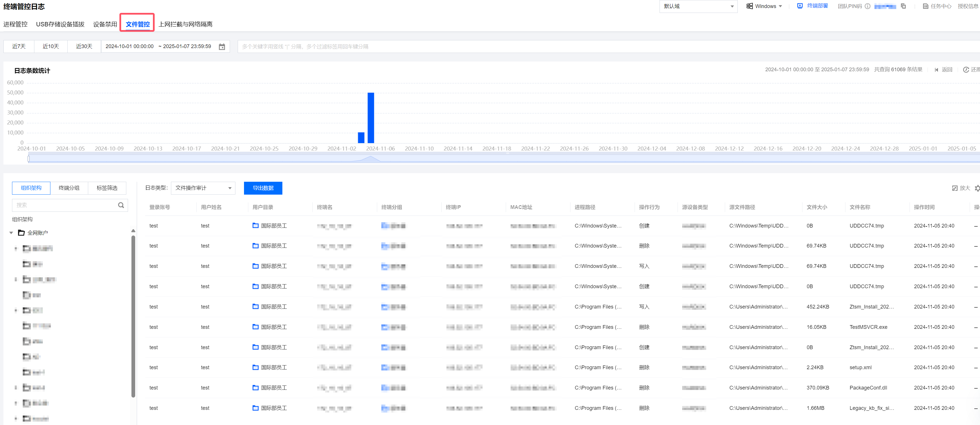Screen dimensions: 980x425
Task: Click left handle of chart range slider
Action: tap(29, 159)
